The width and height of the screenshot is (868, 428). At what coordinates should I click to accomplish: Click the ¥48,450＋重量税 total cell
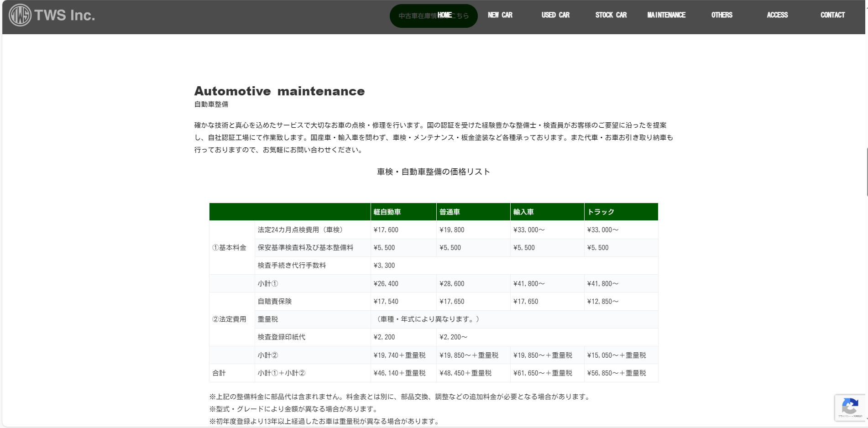click(473, 373)
